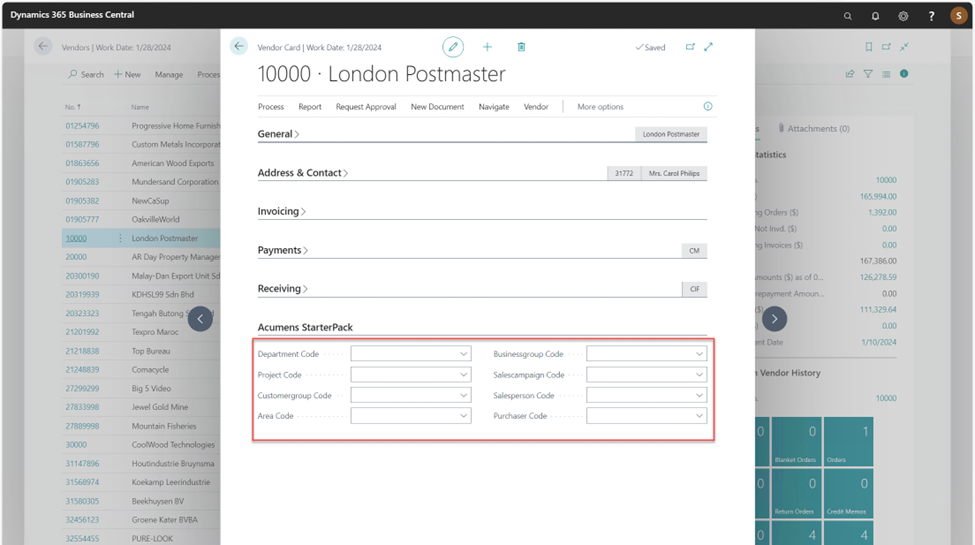This screenshot has height=545, width=975.
Task: Open vendor number 20000 link
Action: [x=76, y=256]
